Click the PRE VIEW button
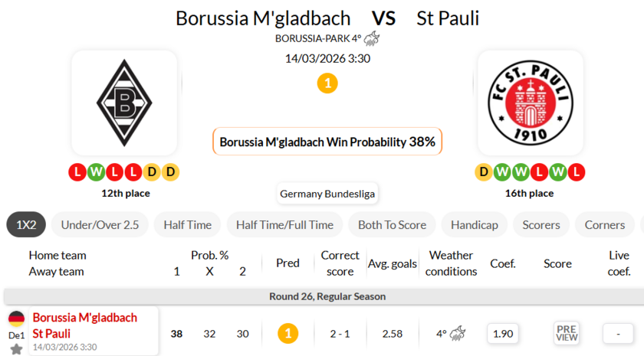This screenshot has height=356, width=644. [567, 334]
